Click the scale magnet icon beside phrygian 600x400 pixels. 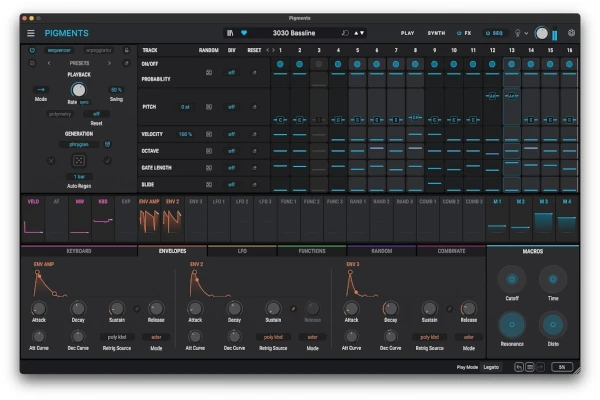[108, 144]
